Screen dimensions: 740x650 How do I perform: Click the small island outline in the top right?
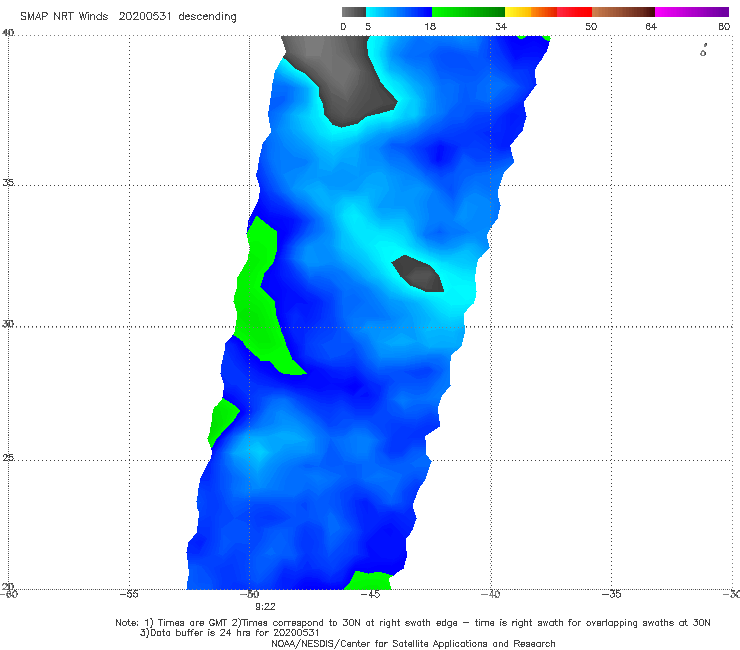coord(703,51)
